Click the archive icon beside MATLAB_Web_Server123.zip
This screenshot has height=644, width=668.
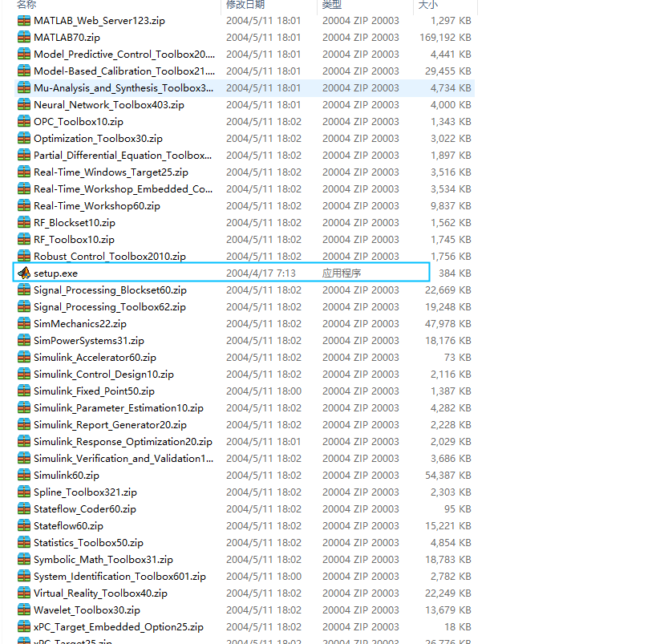(24, 20)
